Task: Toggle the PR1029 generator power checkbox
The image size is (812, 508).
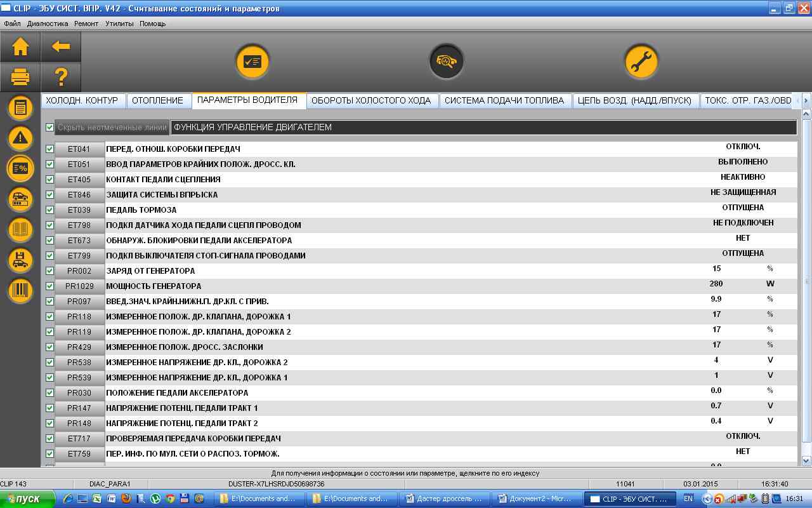Action: pyautogui.click(x=50, y=286)
